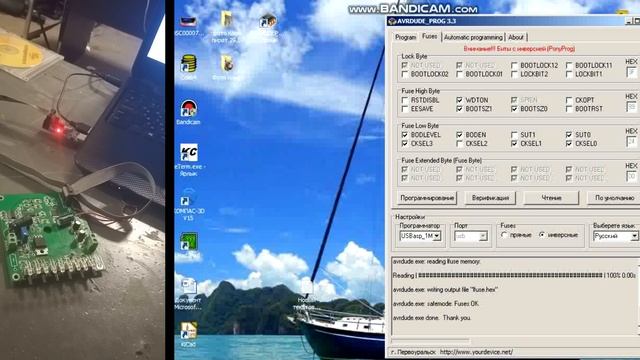Click the Fuse Low Byte HEX field
The image size is (640, 360).
631,142
